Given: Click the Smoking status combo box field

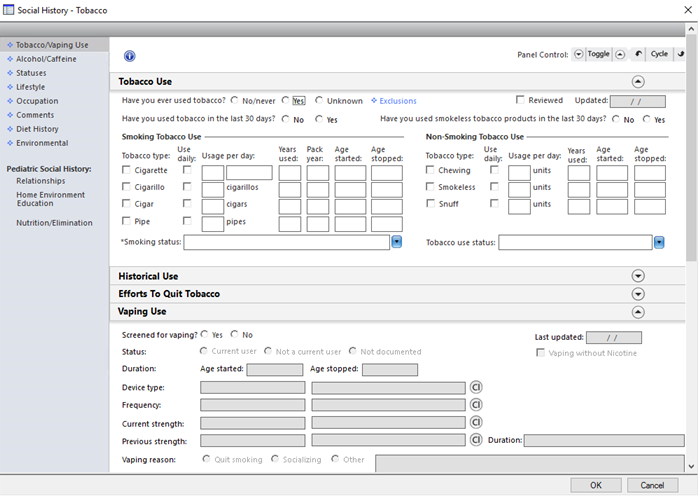Looking at the screenshot, I should click(x=287, y=242).
